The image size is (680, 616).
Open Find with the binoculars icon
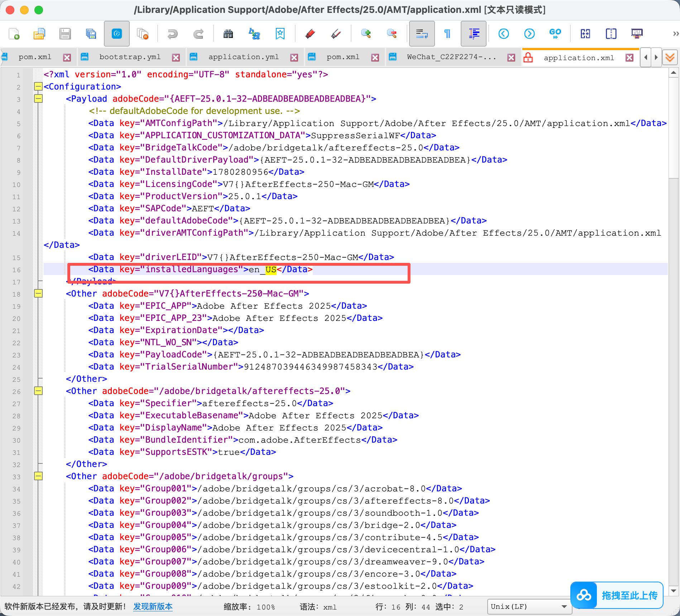pyautogui.click(x=228, y=34)
